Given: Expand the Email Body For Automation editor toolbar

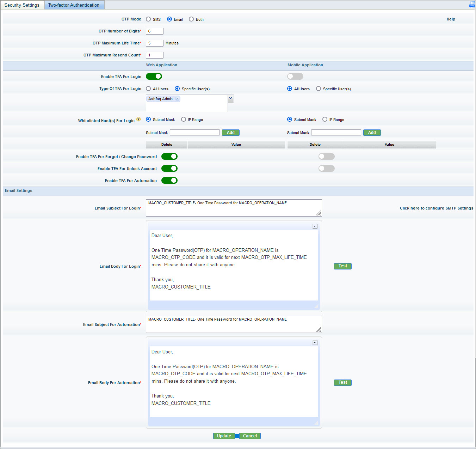Looking at the screenshot, I should click(x=315, y=343).
